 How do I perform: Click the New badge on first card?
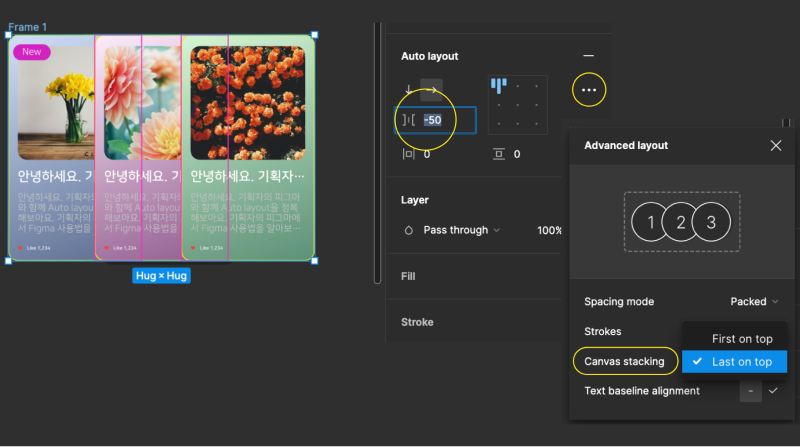32,52
